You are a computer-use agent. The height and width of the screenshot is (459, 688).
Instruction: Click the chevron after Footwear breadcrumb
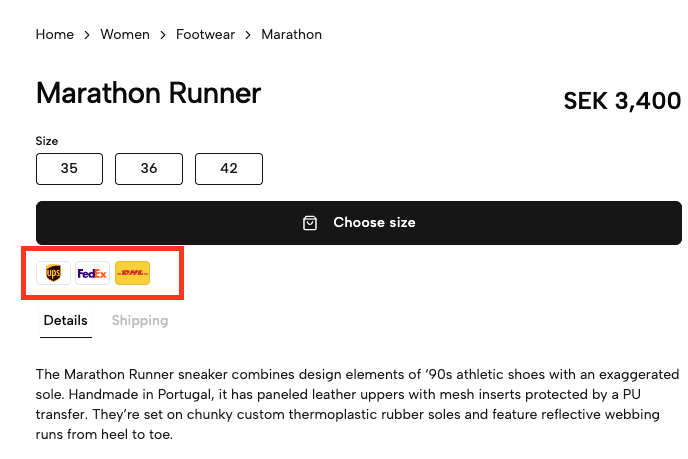(x=248, y=35)
